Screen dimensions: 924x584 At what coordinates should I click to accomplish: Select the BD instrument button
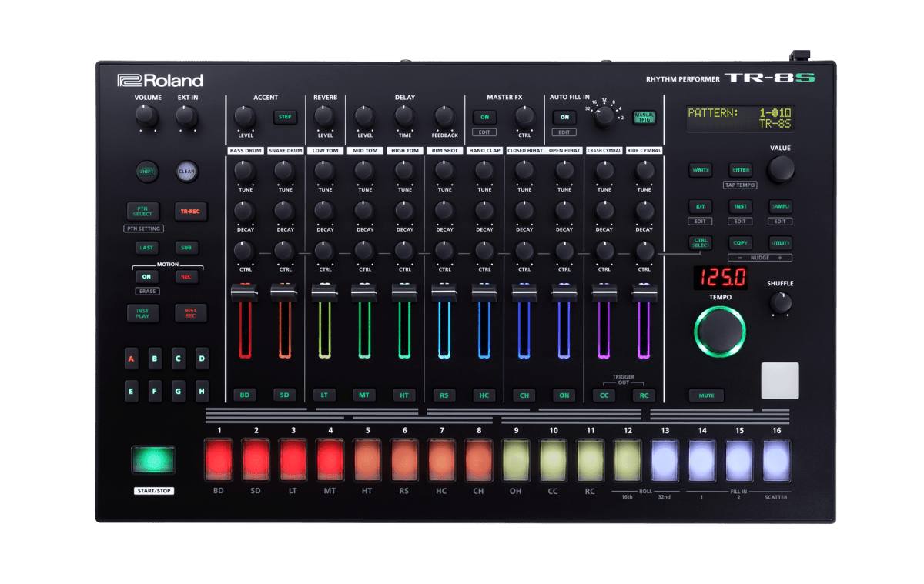tap(244, 395)
